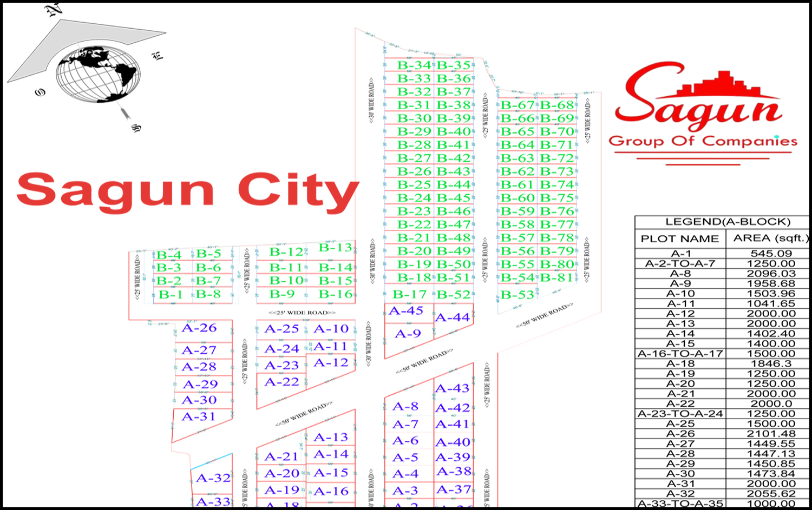Click blue plot label A-21 on the map
This screenshot has height=510, width=812.
click(281, 457)
